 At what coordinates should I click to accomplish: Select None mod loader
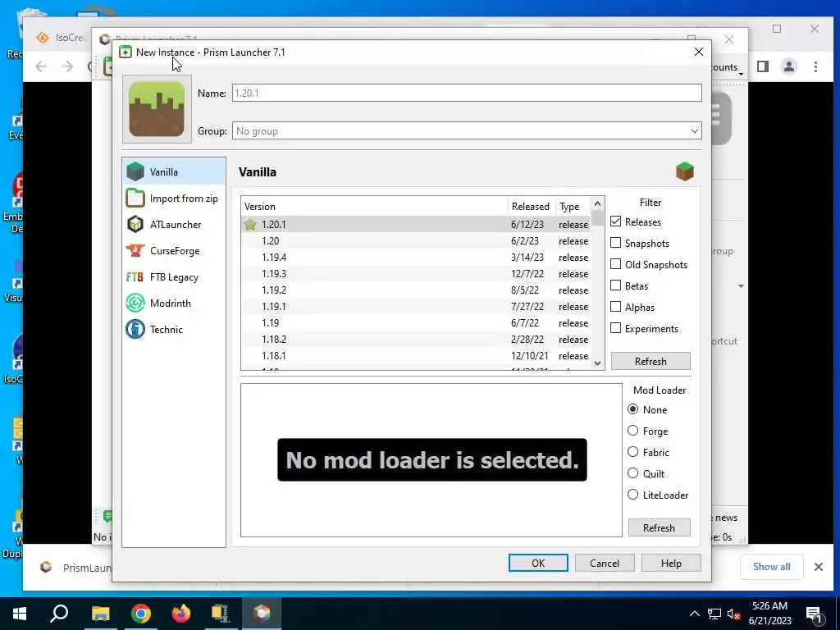click(632, 410)
